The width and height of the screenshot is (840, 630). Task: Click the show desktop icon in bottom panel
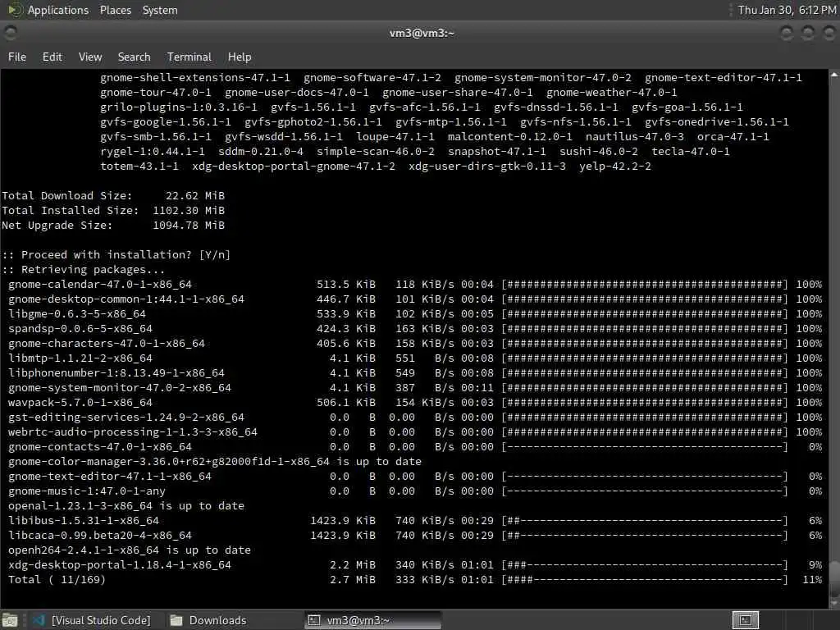coord(10,620)
